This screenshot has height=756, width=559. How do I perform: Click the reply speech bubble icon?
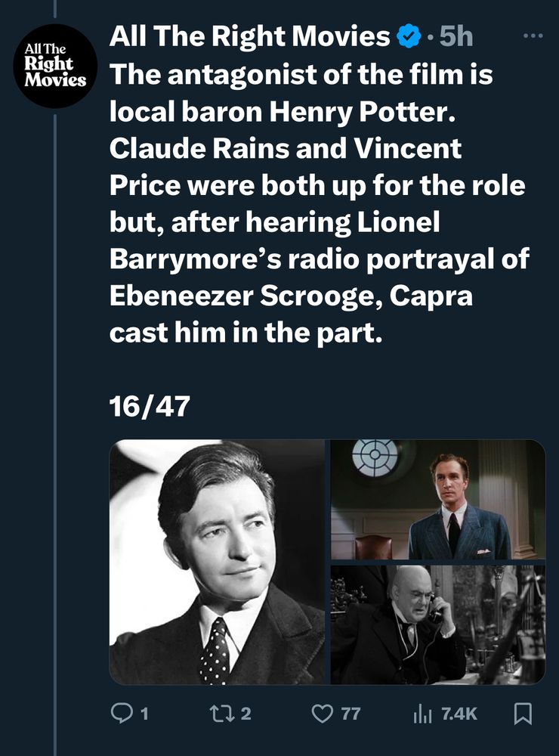[122, 713]
